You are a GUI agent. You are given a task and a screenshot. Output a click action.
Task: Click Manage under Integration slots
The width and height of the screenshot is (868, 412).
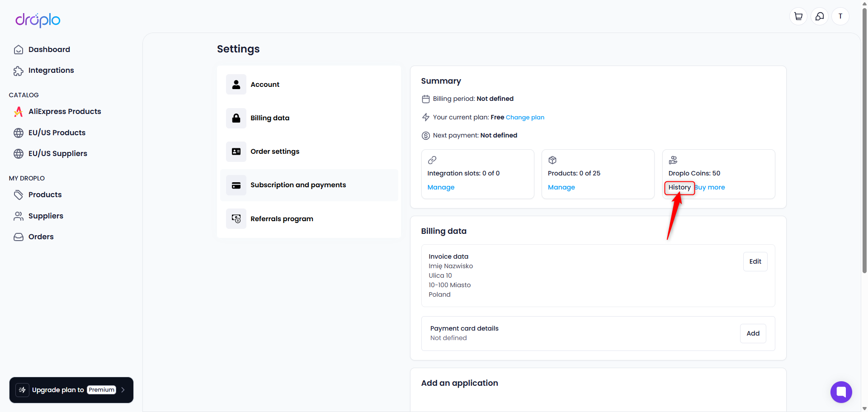click(441, 187)
